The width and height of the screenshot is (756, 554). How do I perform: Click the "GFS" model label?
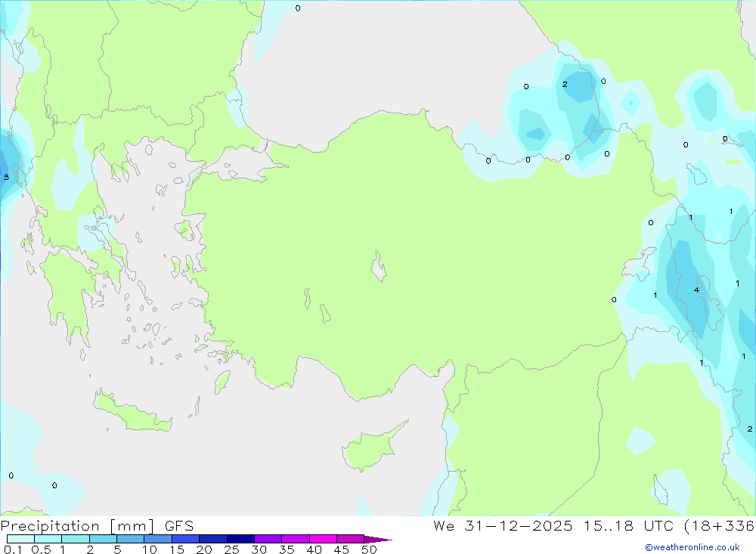179,526
